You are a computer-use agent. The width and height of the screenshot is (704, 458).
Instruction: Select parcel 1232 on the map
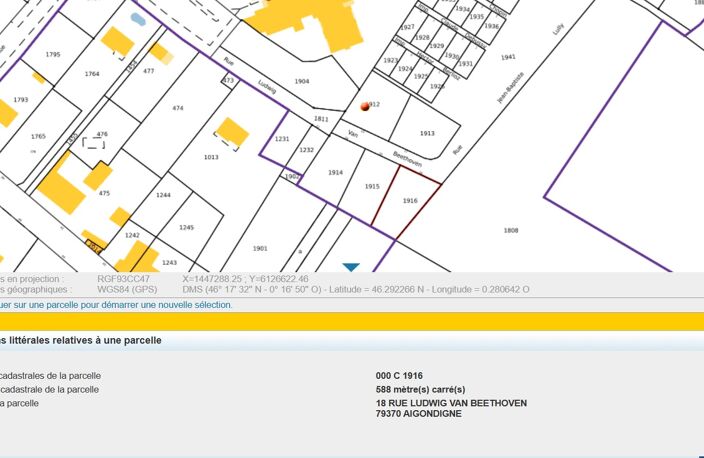(307, 150)
